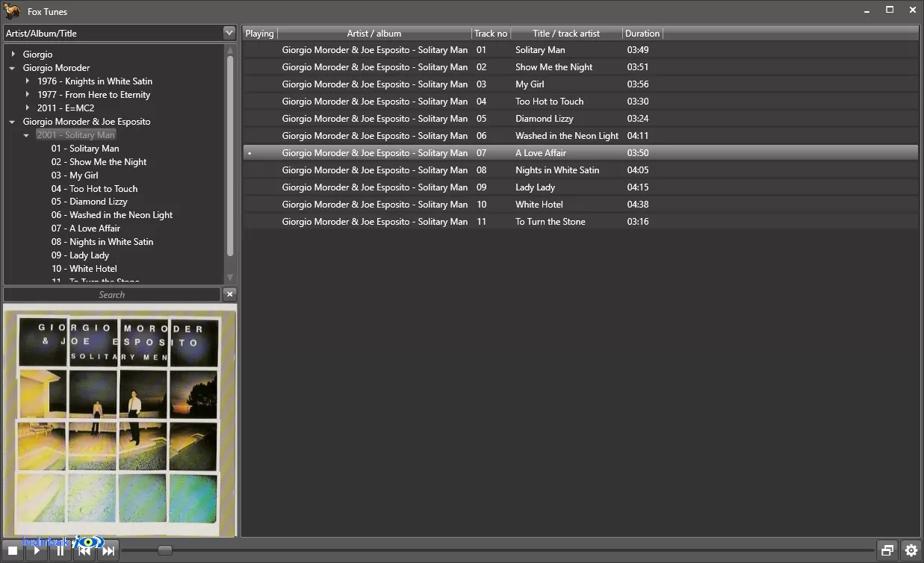924x563 pixels.
Task: Expand the Giorgio artist node
Action: coord(13,55)
